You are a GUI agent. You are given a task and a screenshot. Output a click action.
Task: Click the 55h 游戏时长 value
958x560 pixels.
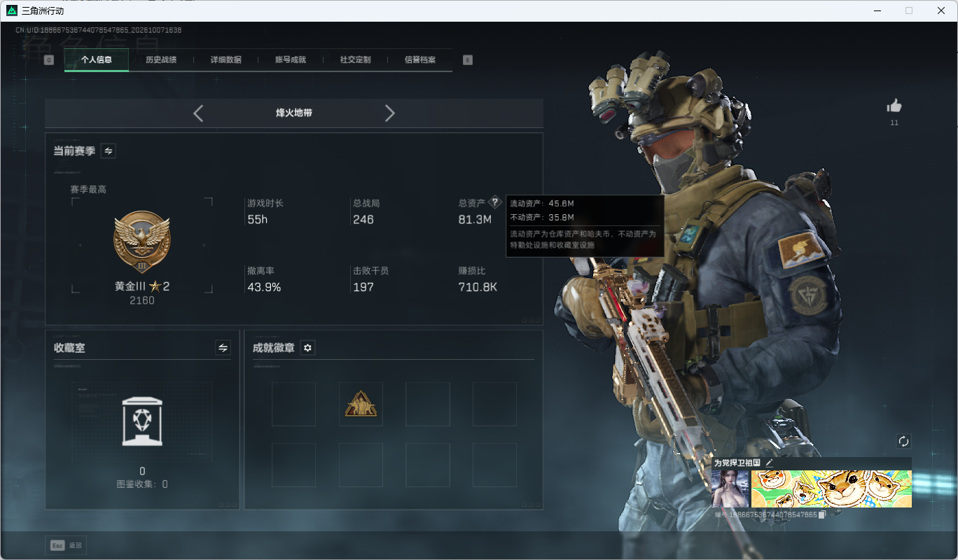point(258,220)
